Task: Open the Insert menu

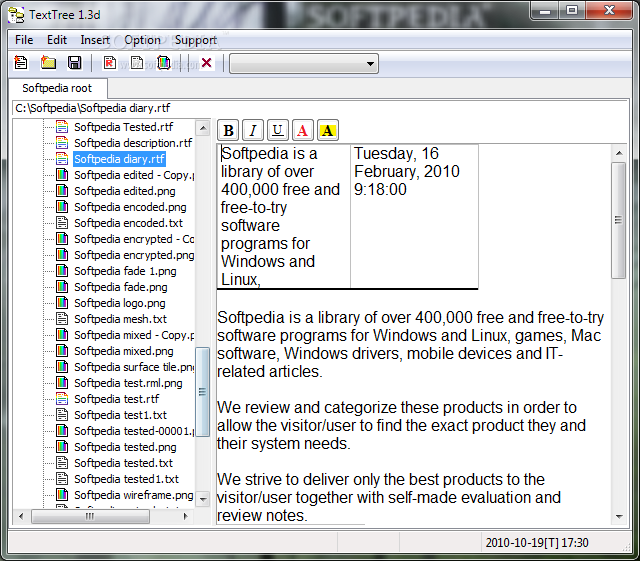Action: point(95,40)
